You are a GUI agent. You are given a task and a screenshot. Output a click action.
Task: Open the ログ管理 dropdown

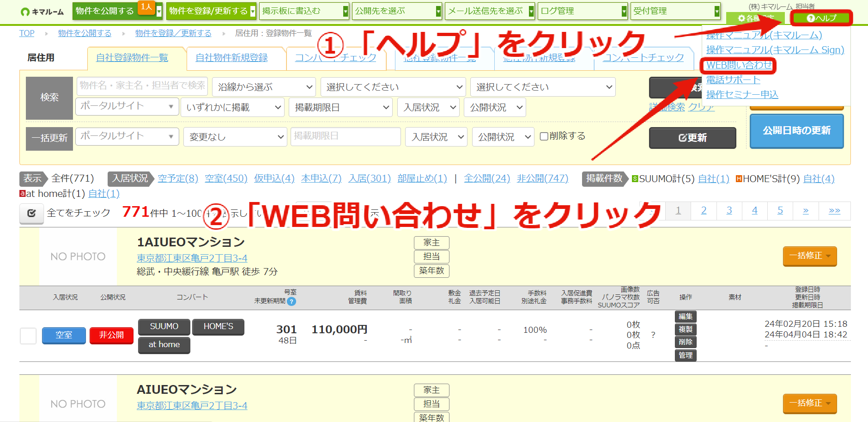click(583, 11)
